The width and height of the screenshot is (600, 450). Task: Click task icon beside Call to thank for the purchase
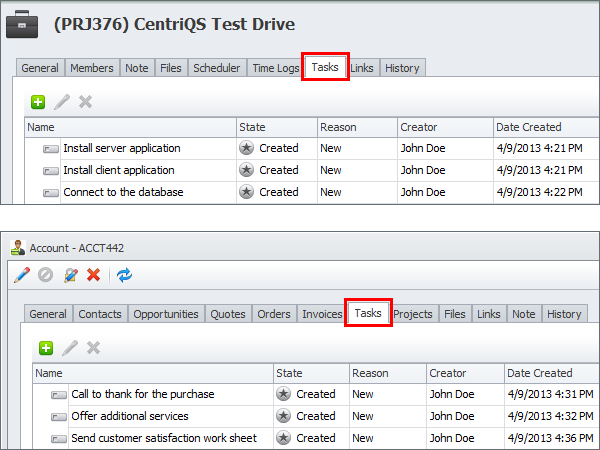[59, 395]
